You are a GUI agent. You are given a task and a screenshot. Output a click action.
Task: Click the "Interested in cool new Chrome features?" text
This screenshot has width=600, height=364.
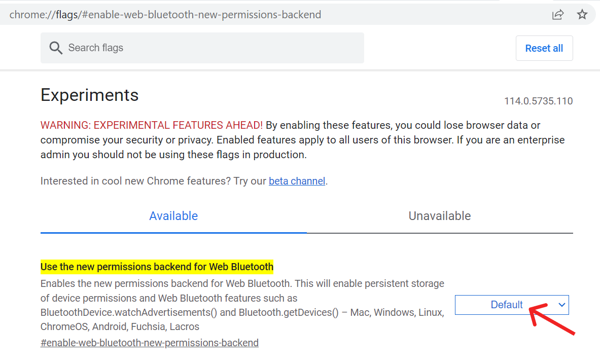pos(153,181)
